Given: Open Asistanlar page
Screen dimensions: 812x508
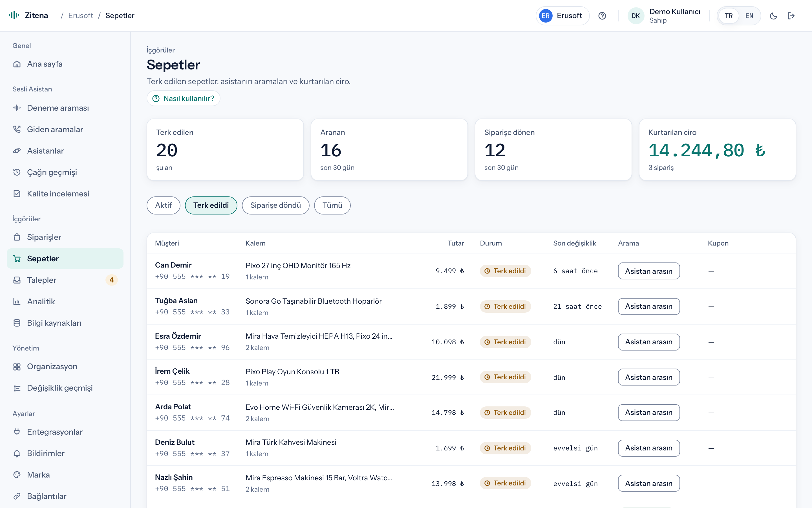Looking at the screenshot, I should click(65, 151).
